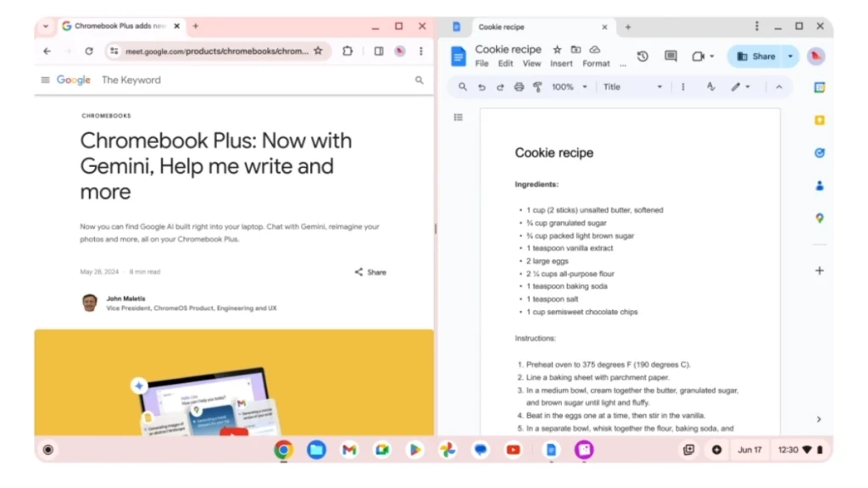Open a new tab in Chrome

pos(196,26)
